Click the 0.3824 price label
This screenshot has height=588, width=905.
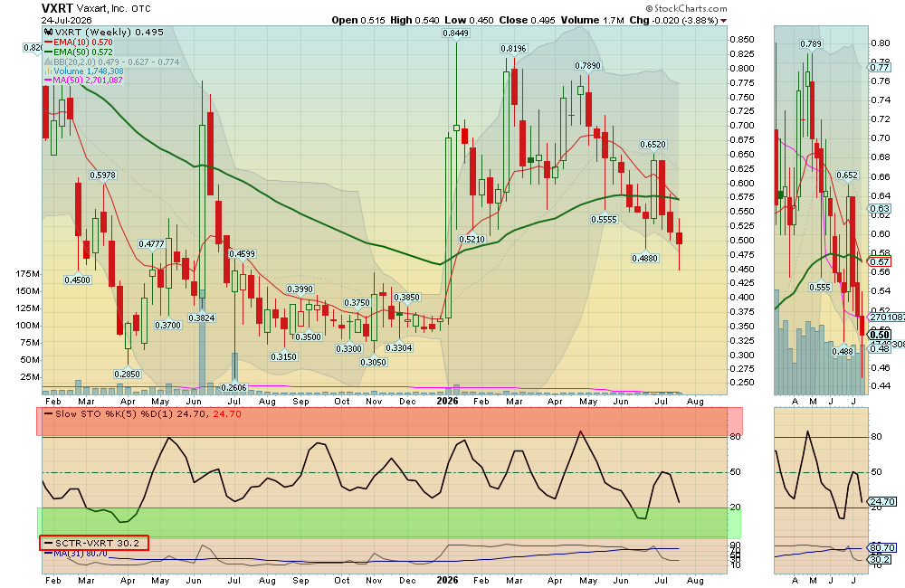pos(202,318)
